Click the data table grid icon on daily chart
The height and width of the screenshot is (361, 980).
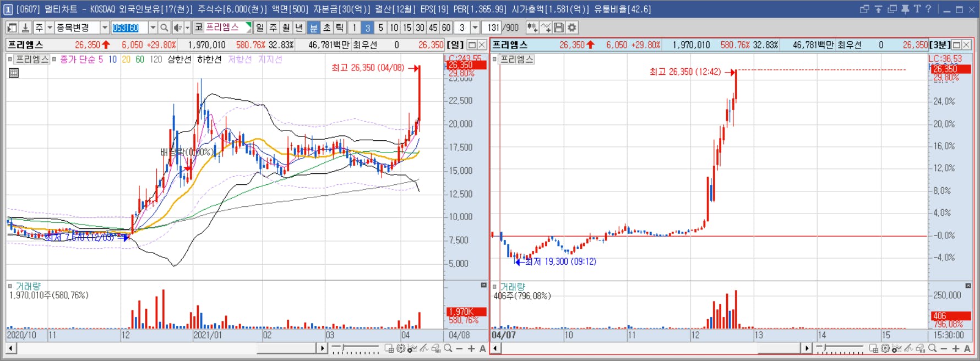[x=14, y=73]
